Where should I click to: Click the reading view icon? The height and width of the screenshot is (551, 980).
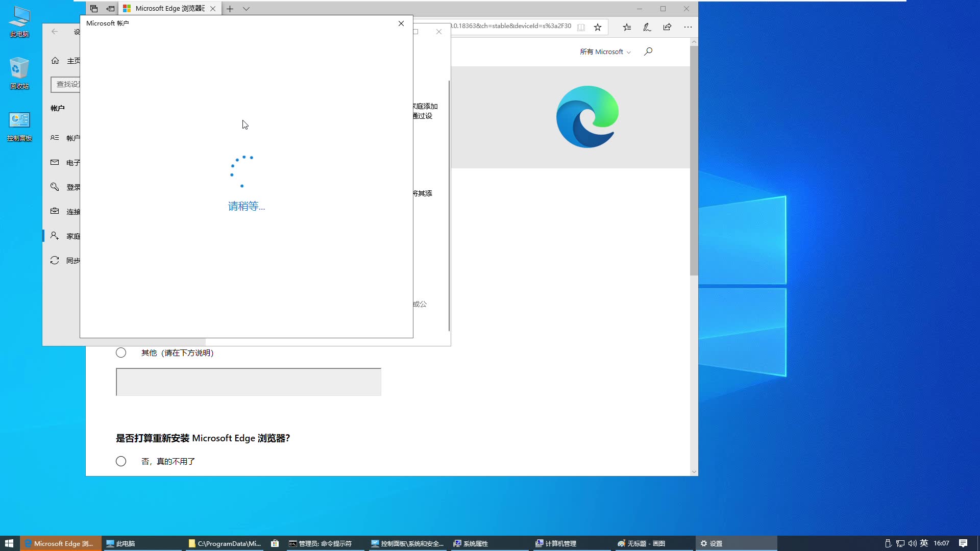[x=581, y=28]
